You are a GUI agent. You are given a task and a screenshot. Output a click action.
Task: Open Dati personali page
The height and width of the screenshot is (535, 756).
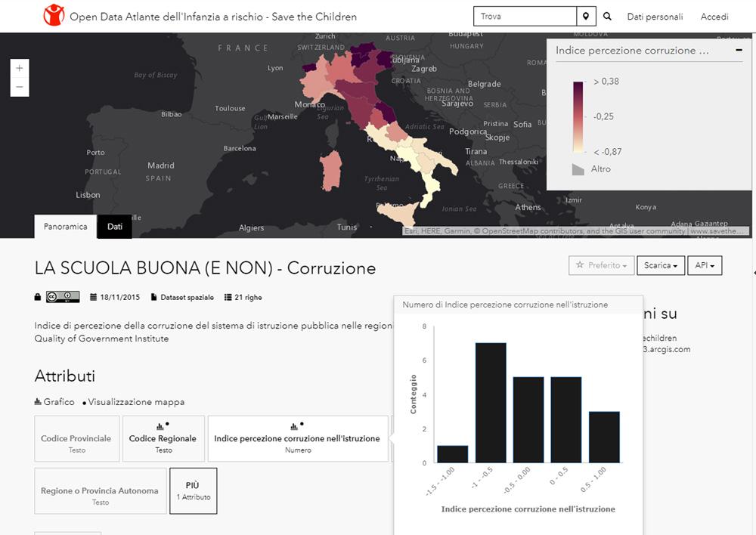(x=655, y=17)
